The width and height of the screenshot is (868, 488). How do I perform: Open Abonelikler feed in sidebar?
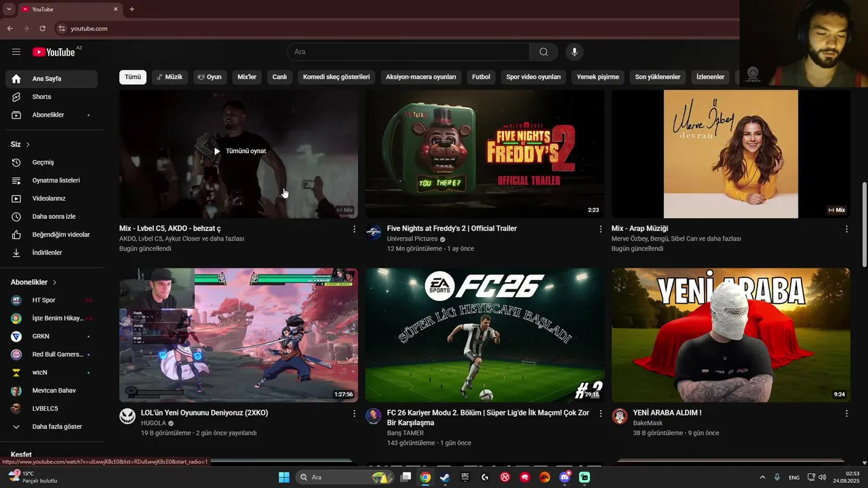coord(52,115)
